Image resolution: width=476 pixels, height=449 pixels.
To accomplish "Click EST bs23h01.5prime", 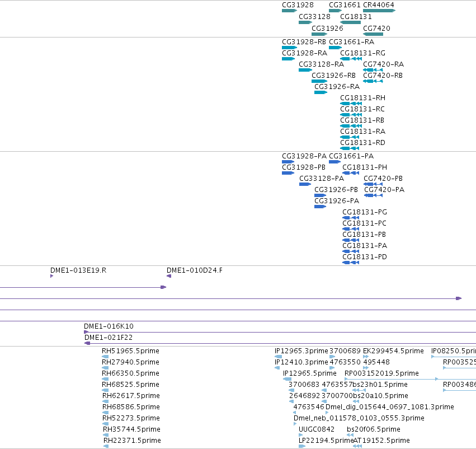I will tap(359, 390).
